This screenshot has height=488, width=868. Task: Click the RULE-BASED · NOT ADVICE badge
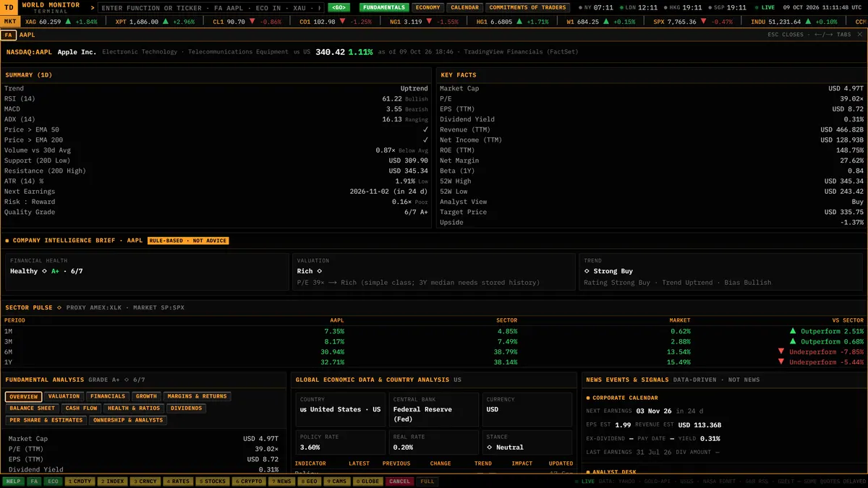click(x=188, y=241)
